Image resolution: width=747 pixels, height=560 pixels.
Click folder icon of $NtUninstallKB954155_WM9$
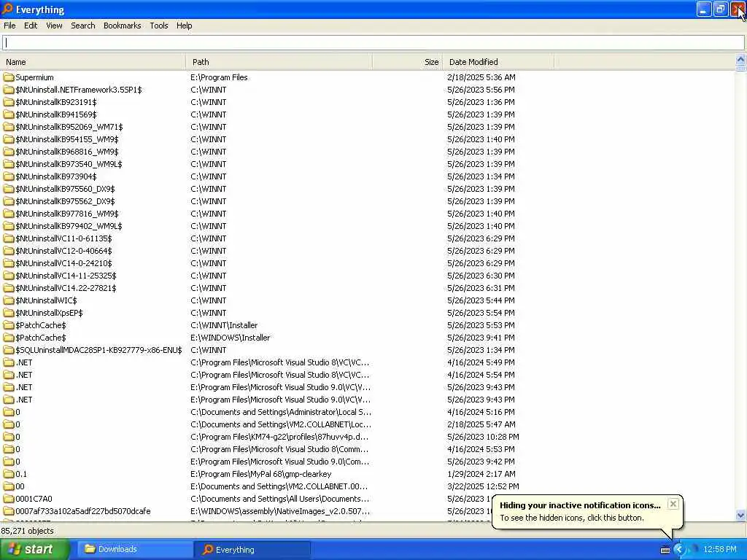(x=9, y=139)
